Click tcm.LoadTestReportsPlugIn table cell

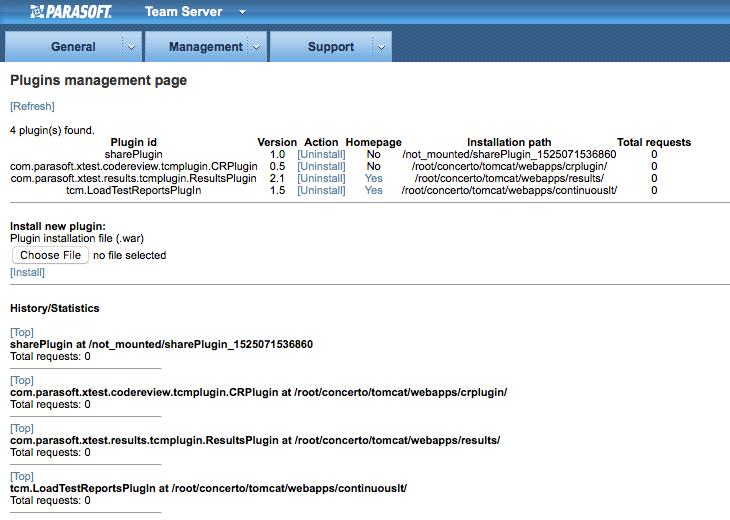134,191
